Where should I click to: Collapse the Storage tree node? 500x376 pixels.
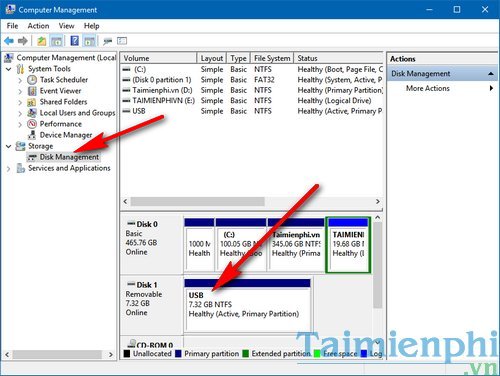[9, 146]
